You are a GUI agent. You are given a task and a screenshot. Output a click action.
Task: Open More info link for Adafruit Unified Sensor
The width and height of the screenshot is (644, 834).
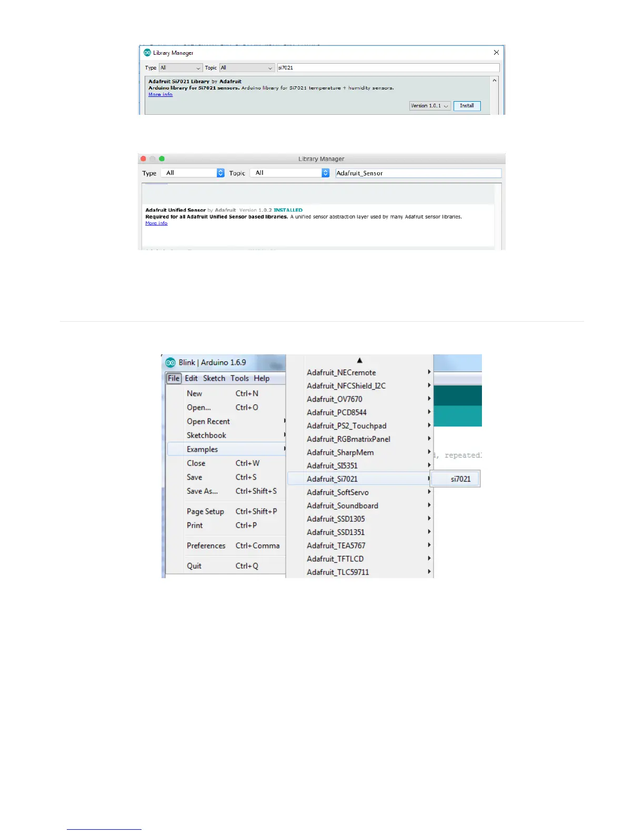point(156,223)
